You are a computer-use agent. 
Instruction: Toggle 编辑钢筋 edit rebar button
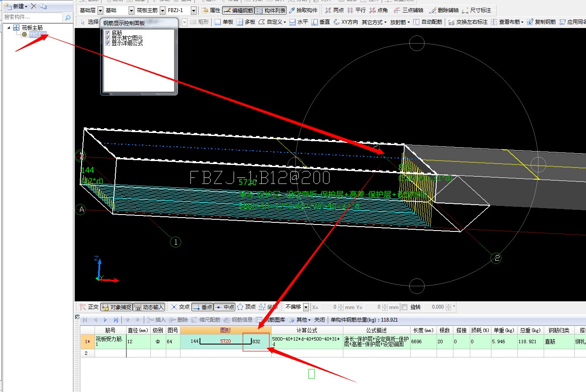[238, 10]
